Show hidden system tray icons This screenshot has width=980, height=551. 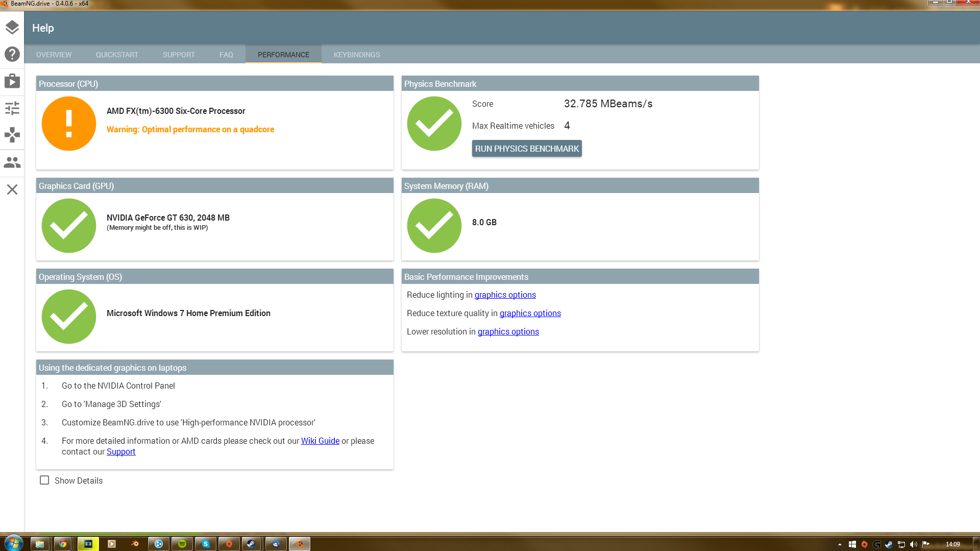coord(840,544)
